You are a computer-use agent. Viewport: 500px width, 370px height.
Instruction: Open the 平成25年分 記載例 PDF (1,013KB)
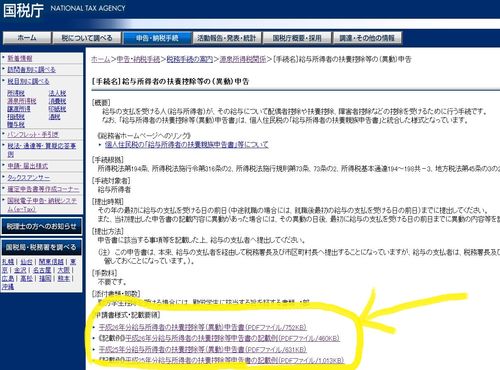point(235,360)
